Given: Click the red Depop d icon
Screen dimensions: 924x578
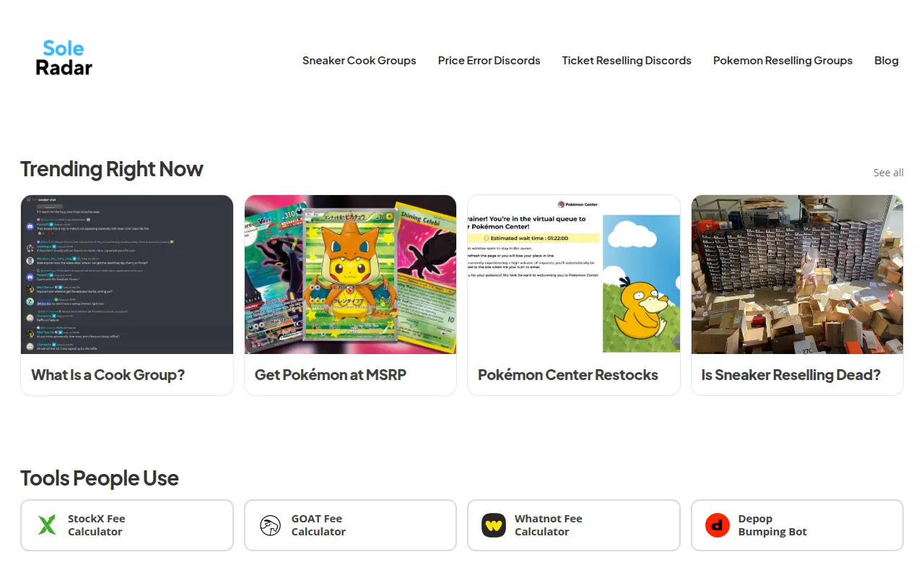Looking at the screenshot, I should (718, 525).
